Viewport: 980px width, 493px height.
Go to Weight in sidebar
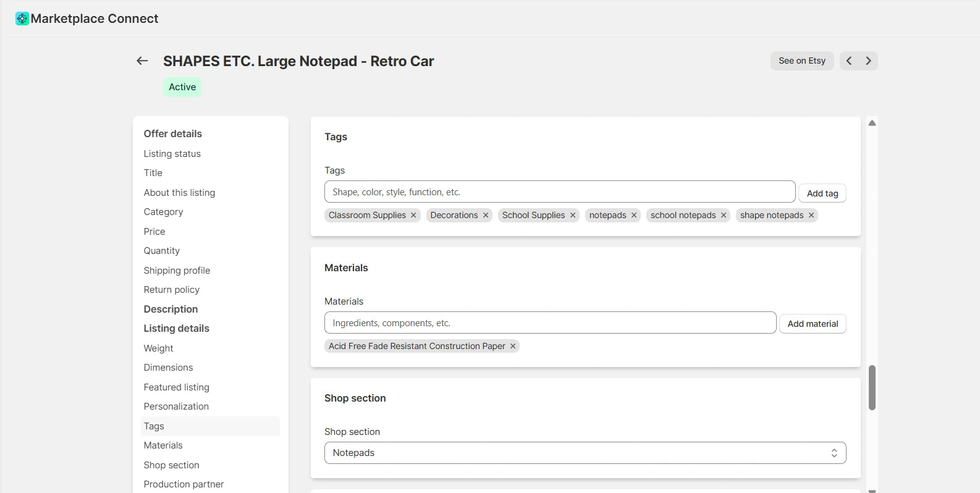159,348
